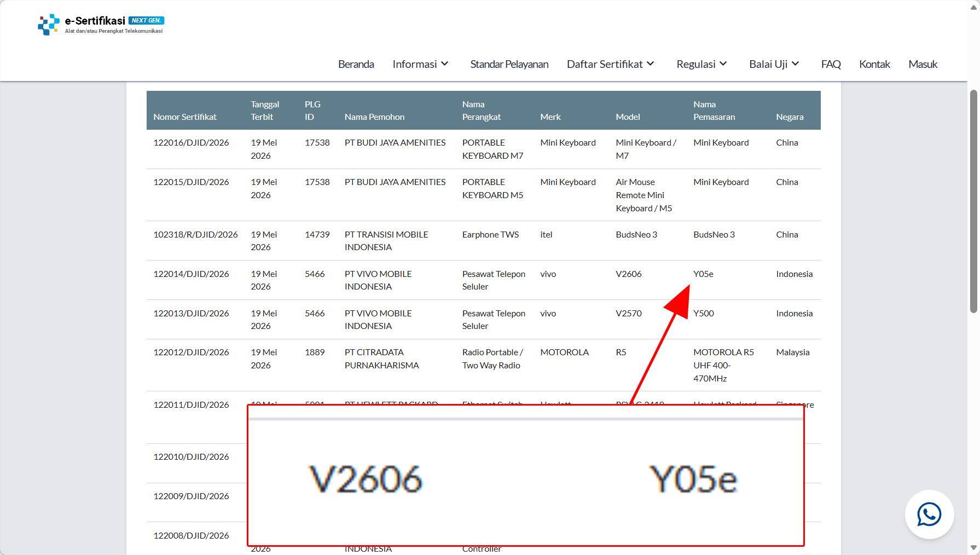This screenshot has height=555, width=980.
Task: Click the Nama Pemasaran column header
Action: (714, 111)
